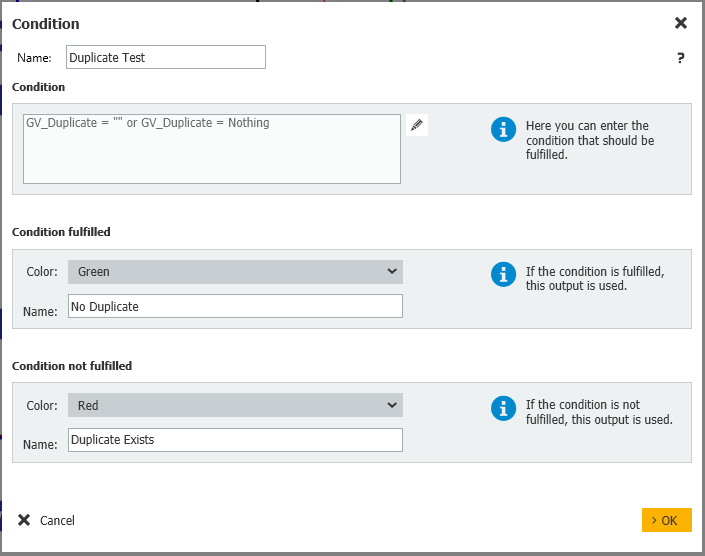Click the Condition dialog title text

coord(46,24)
